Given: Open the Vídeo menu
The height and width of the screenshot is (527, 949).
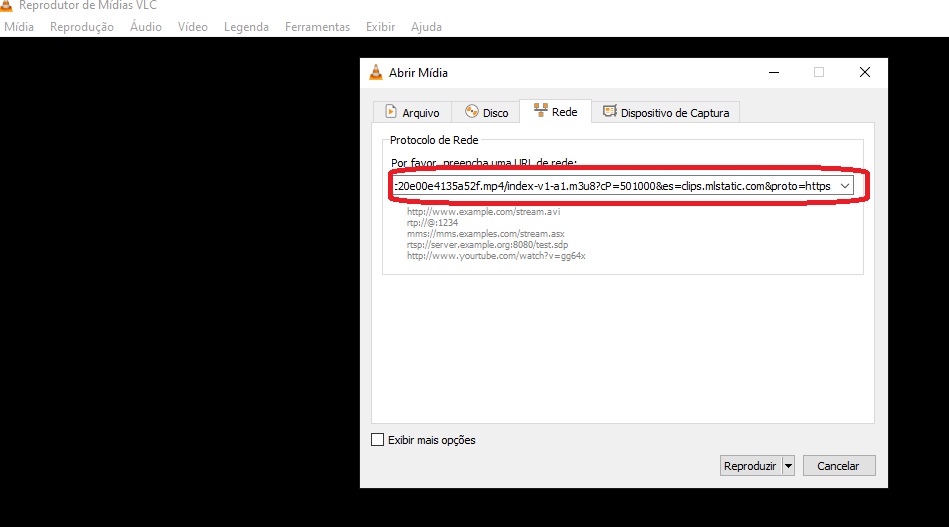Looking at the screenshot, I should (192, 27).
